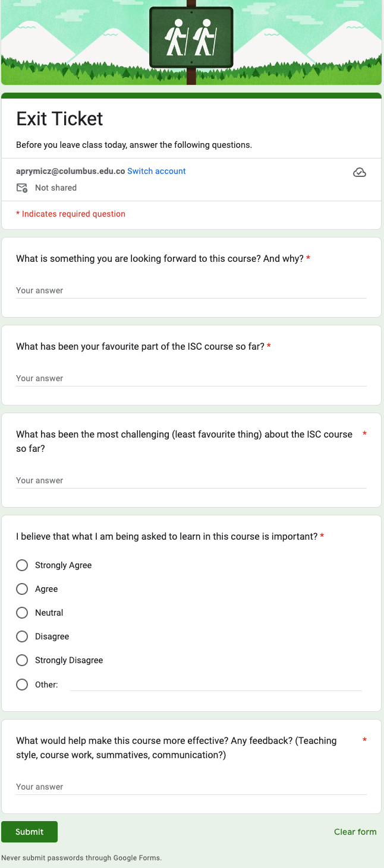
Task: Choose the Neutral radio option
Action: click(22, 613)
